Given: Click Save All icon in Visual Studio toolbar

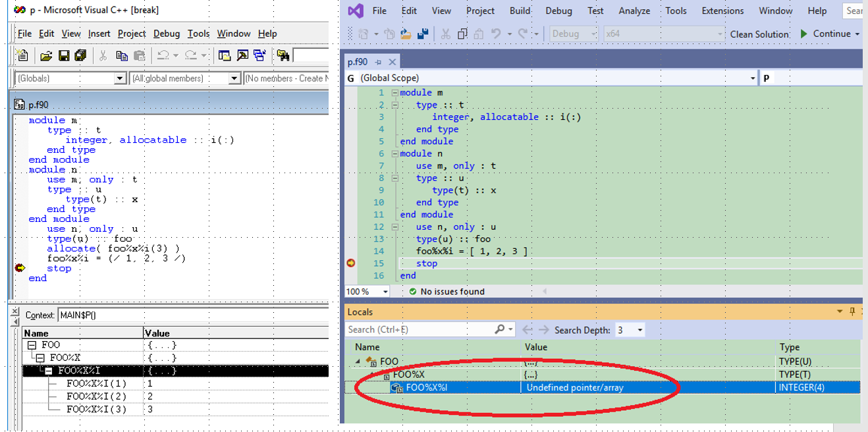Looking at the screenshot, I should pos(423,34).
